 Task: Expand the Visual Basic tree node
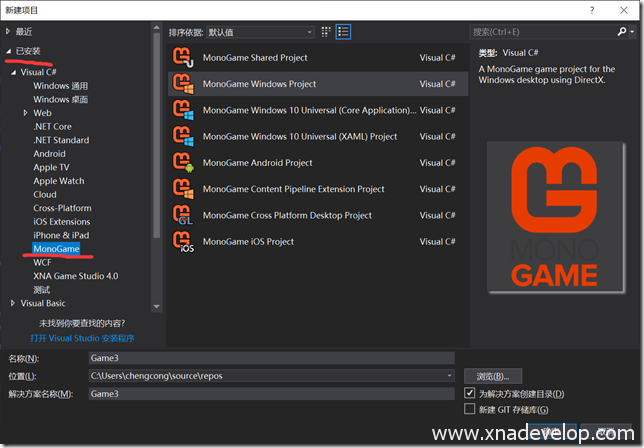(x=13, y=303)
